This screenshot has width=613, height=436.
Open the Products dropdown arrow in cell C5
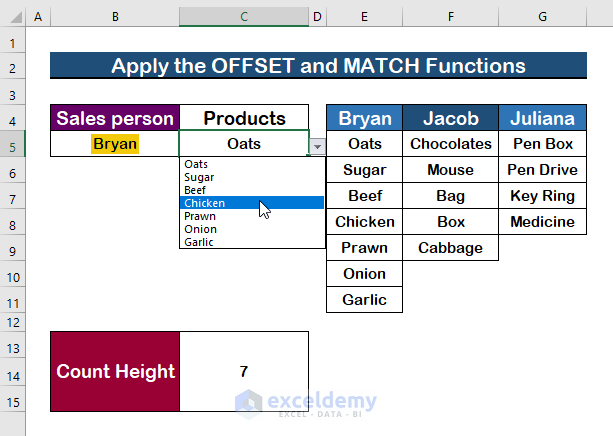317,147
